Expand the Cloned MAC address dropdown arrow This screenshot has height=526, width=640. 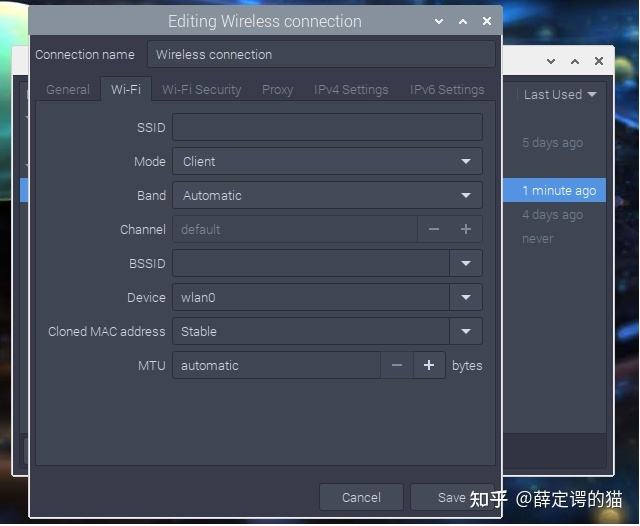pyautogui.click(x=466, y=331)
